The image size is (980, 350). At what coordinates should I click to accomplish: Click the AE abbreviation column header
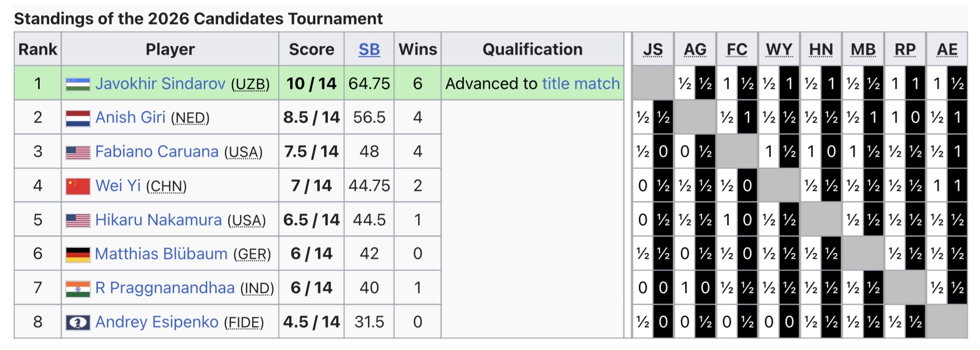(x=947, y=49)
